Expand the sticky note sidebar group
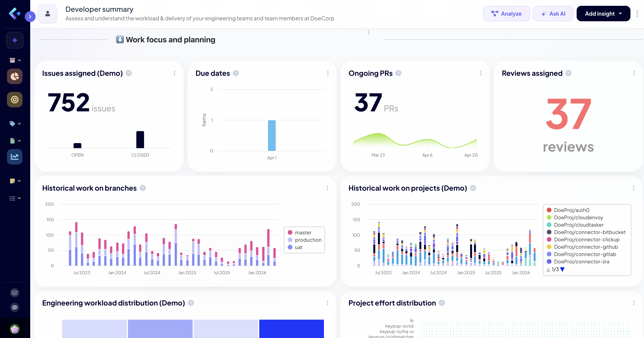The image size is (644, 338). [15, 181]
